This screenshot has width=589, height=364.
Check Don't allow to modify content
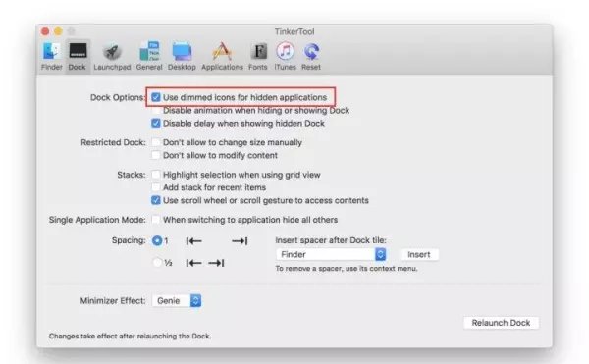point(155,155)
